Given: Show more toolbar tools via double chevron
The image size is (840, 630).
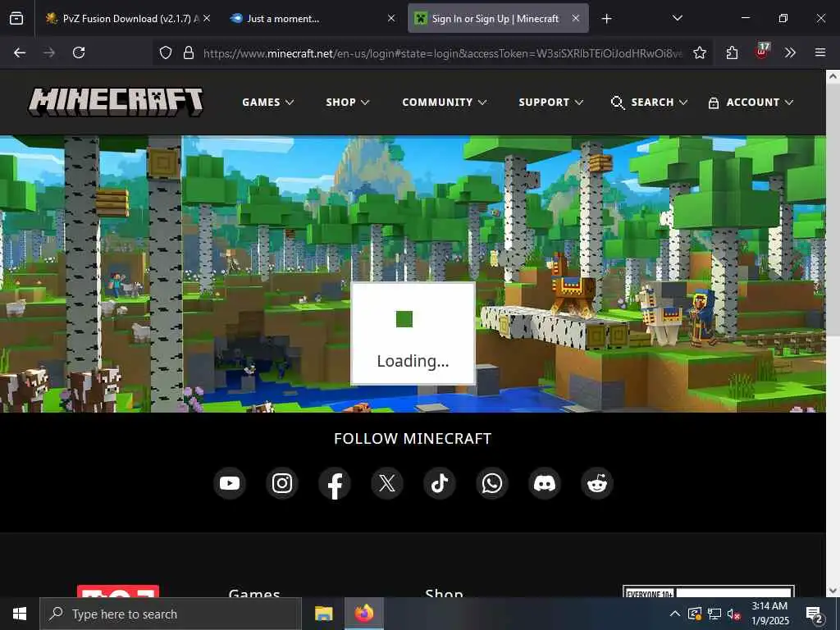Looking at the screenshot, I should (x=790, y=52).
